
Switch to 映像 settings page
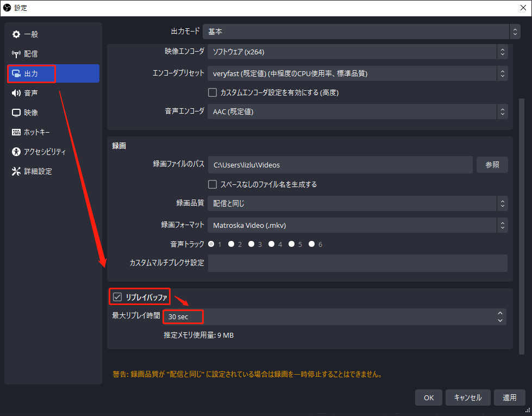pos(53,113)
